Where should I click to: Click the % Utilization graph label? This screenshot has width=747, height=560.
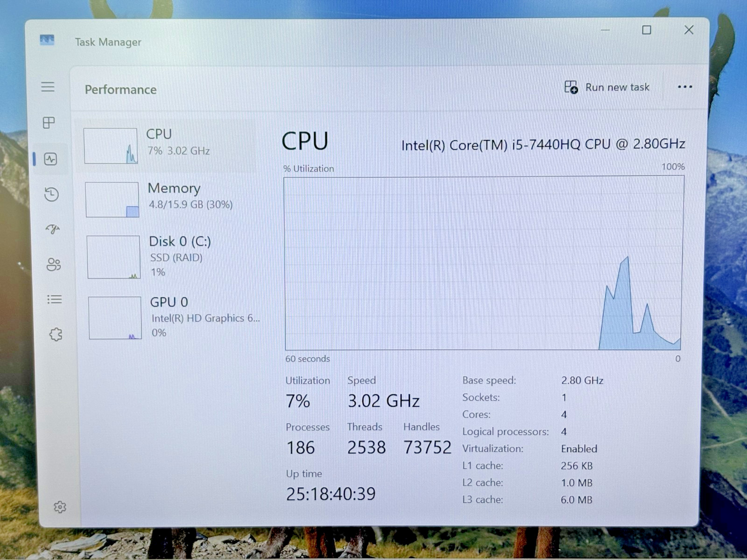coord(309,168)
